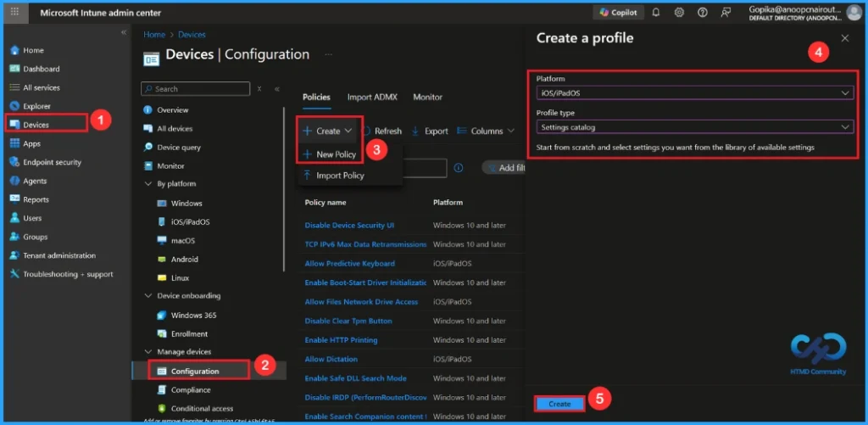The width and height of the screenshot is (868, 425).
Task: Open Conditional access under Manage devices
Action: 202,408
